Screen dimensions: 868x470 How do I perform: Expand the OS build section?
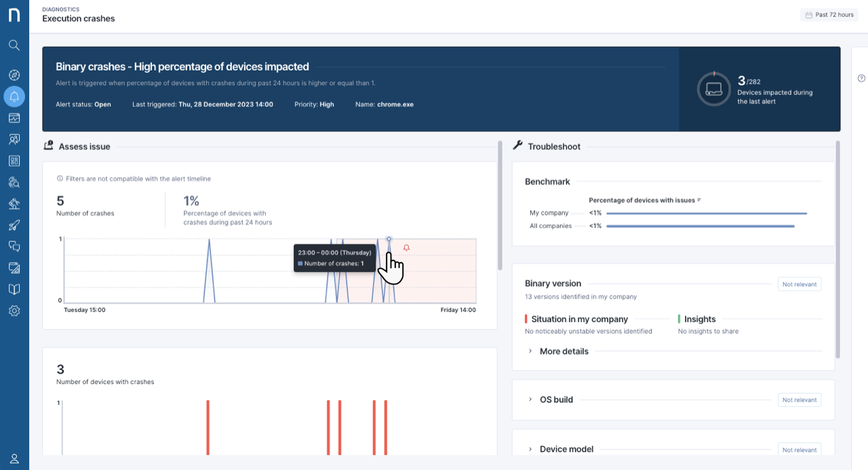click(556, 399)
